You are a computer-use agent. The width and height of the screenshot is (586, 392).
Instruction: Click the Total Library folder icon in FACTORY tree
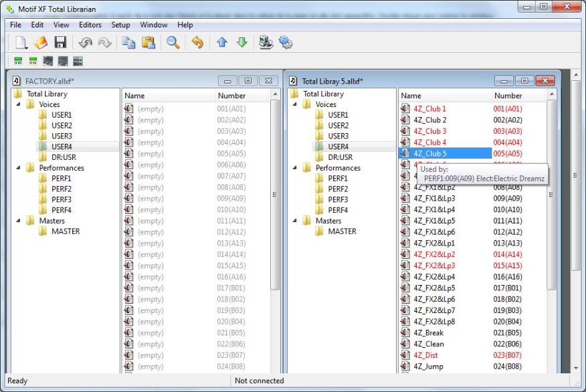[x=18, y=94]
